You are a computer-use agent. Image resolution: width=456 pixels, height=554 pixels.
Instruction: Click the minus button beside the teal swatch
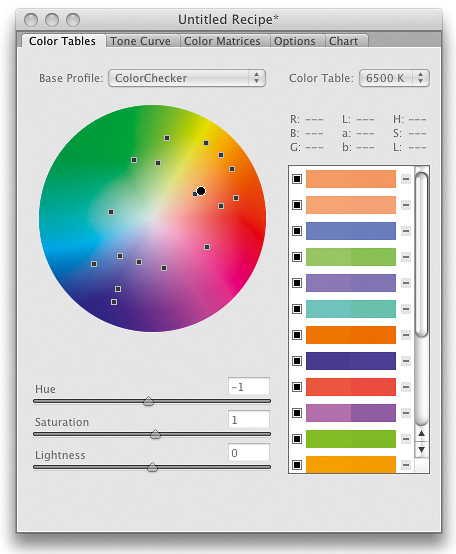coord(406,309)
